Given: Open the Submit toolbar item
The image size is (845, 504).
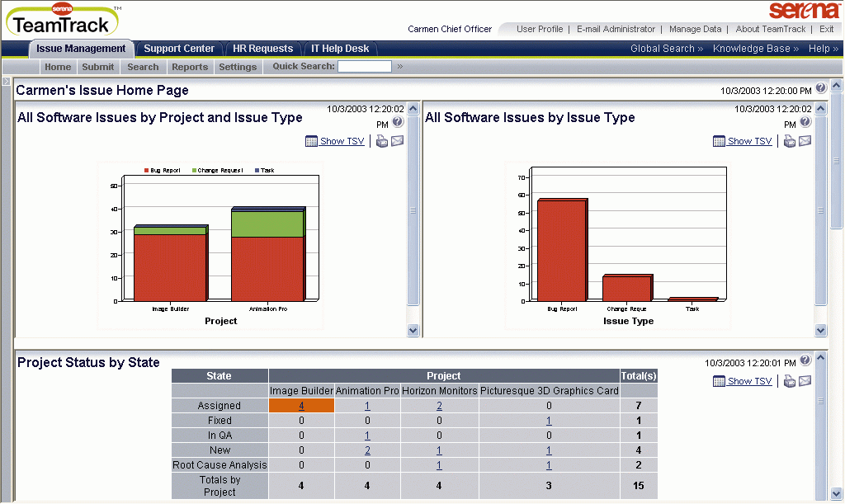Looking at the screenshot, I should pyautogui.click(x=98, y=67).
